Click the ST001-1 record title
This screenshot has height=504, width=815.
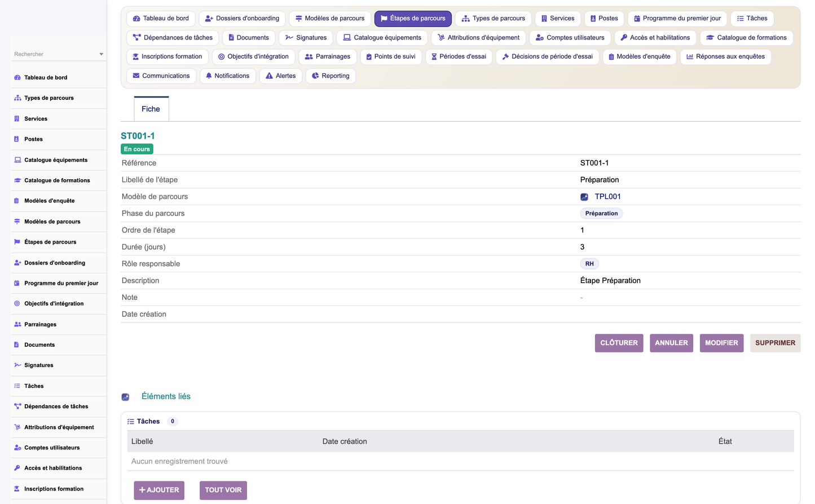[138, 136]
